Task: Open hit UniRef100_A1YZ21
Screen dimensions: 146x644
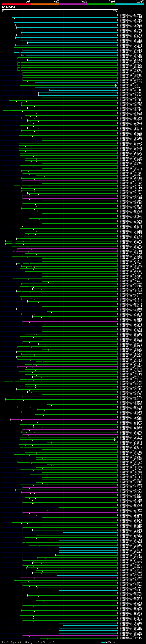Action: point(131,25)
